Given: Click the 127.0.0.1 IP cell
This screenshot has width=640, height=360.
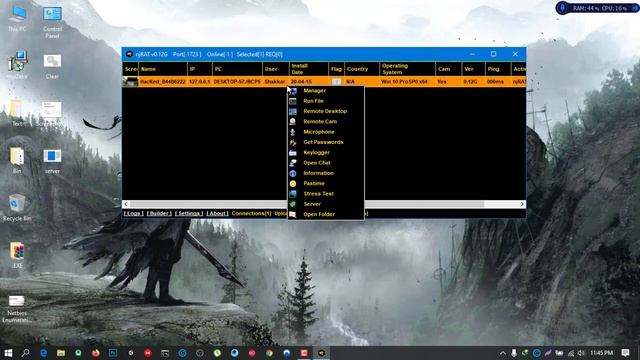Looking at the screenshot, I should tap(199, 82).
